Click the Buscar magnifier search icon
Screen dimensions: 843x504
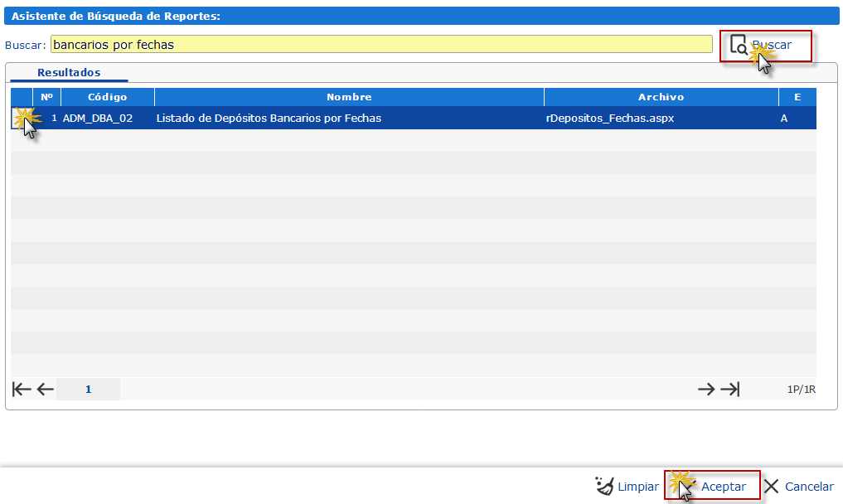coord(740,46)
